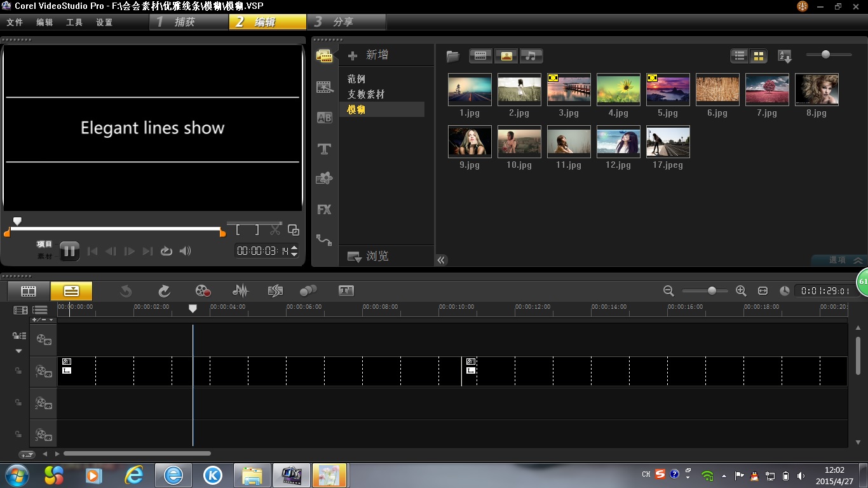Click the project duration clock icon
The image size is (868, 488).
[785, 290]
